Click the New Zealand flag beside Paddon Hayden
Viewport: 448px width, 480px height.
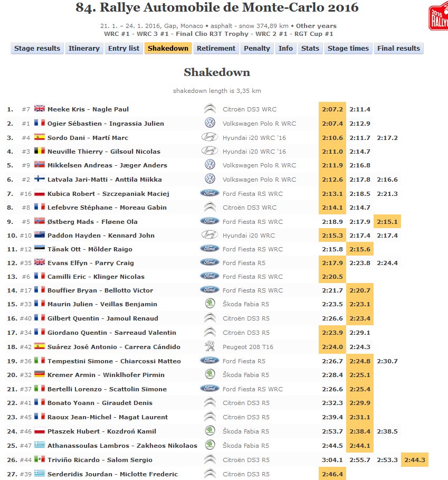[x=40, y=234]
